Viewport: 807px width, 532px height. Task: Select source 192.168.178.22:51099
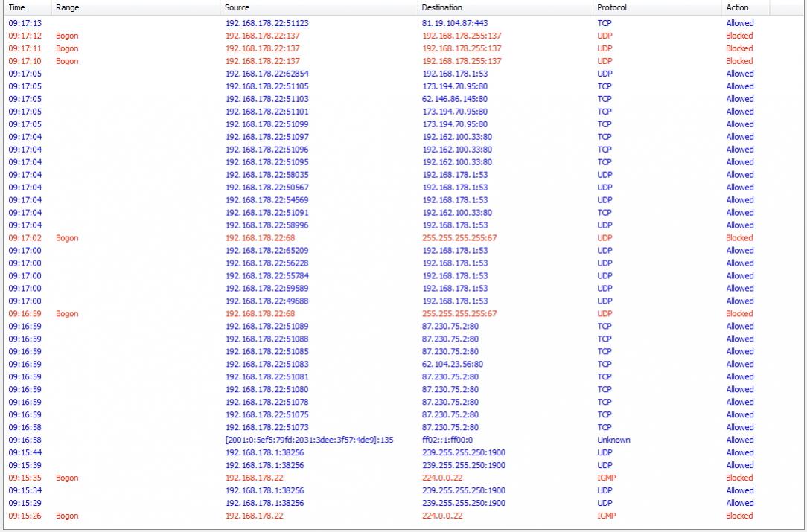point(267,124)
